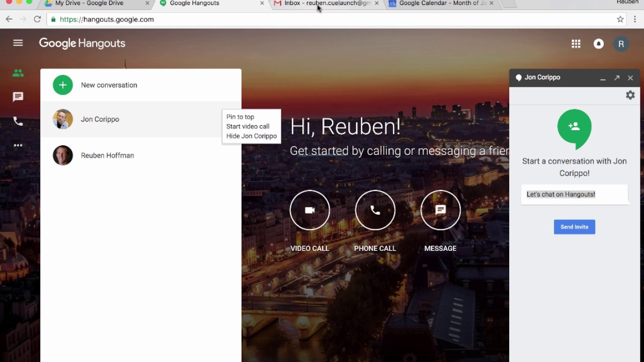This screenshot has width=644, height=362.
Task: Click the More options ellipsis in sidebar
Action: pyautogui.click(x=18, y=145)
